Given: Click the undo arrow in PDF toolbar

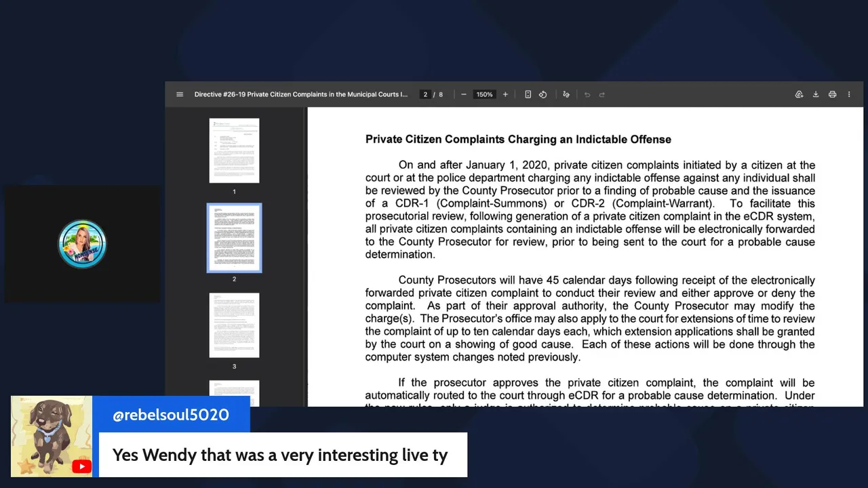Looking at the screenshot, I should [x=587, y=94].
